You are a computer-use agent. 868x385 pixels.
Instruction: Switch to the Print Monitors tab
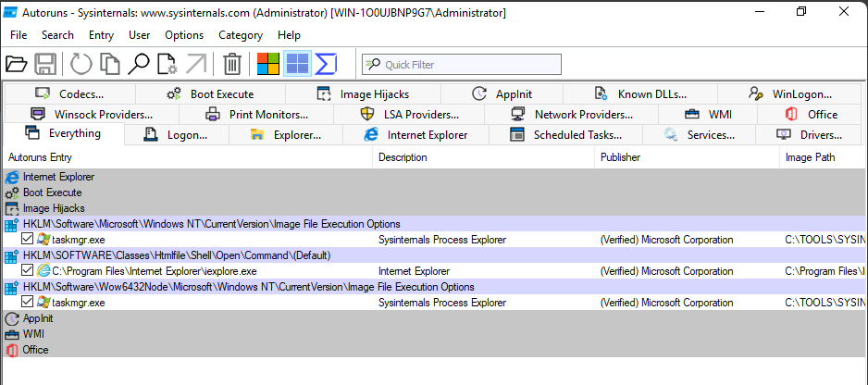(256, 115)
